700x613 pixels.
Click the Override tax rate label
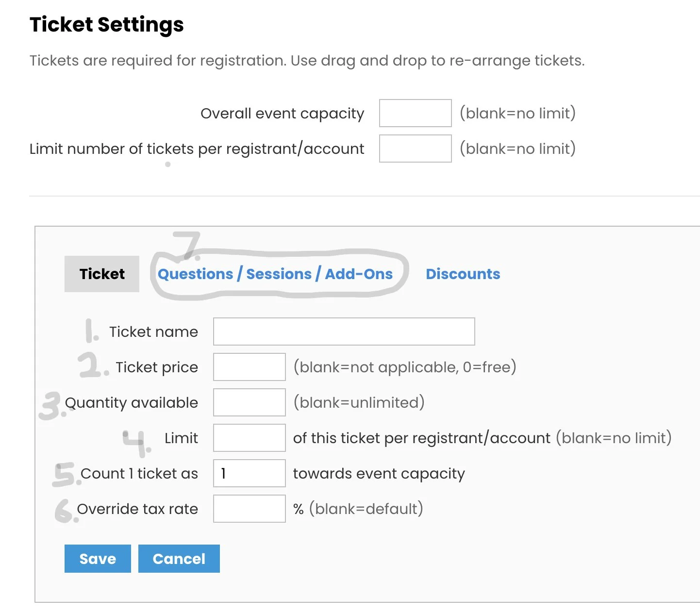(137, 509)
